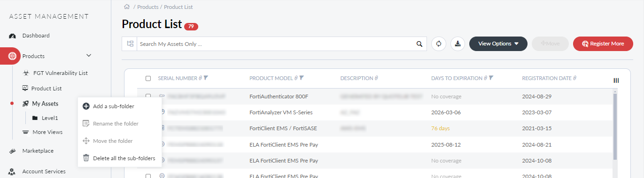
Task: Open the Product Model column filter
Action: (x=302, y=78)
